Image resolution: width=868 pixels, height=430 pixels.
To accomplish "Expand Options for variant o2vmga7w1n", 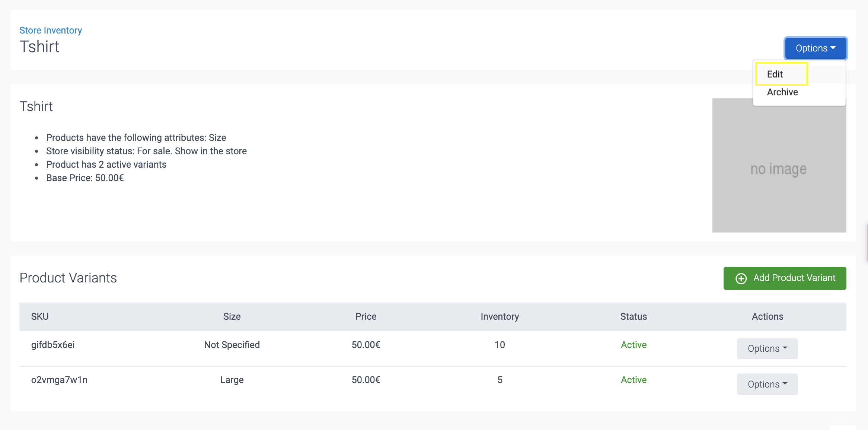I will pos(767,384).
